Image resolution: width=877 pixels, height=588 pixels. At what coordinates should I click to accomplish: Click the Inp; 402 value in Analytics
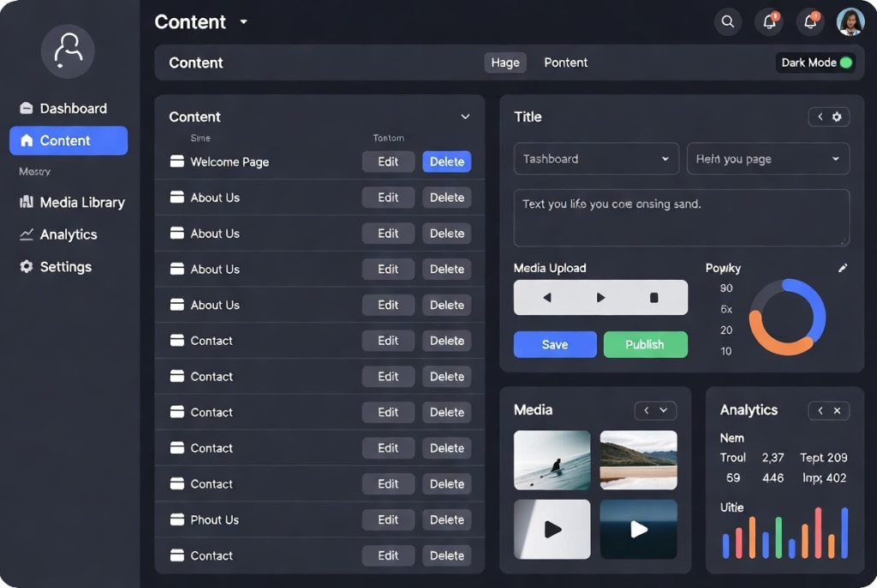825,478
